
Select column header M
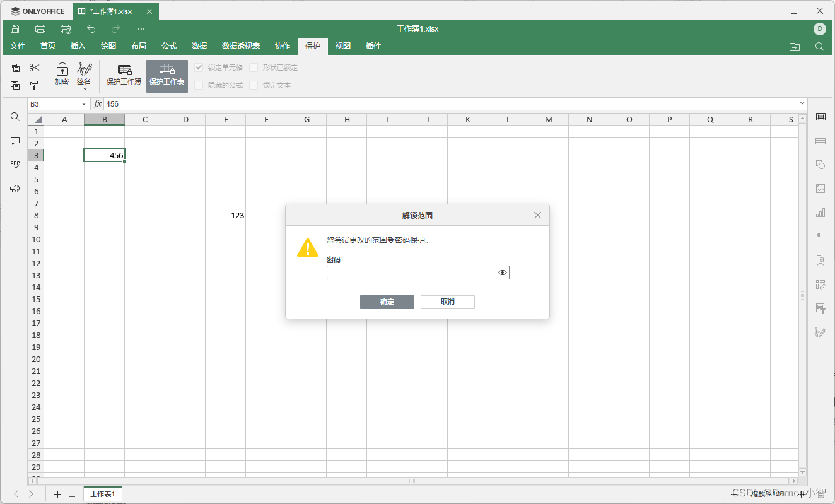point(549,119)
